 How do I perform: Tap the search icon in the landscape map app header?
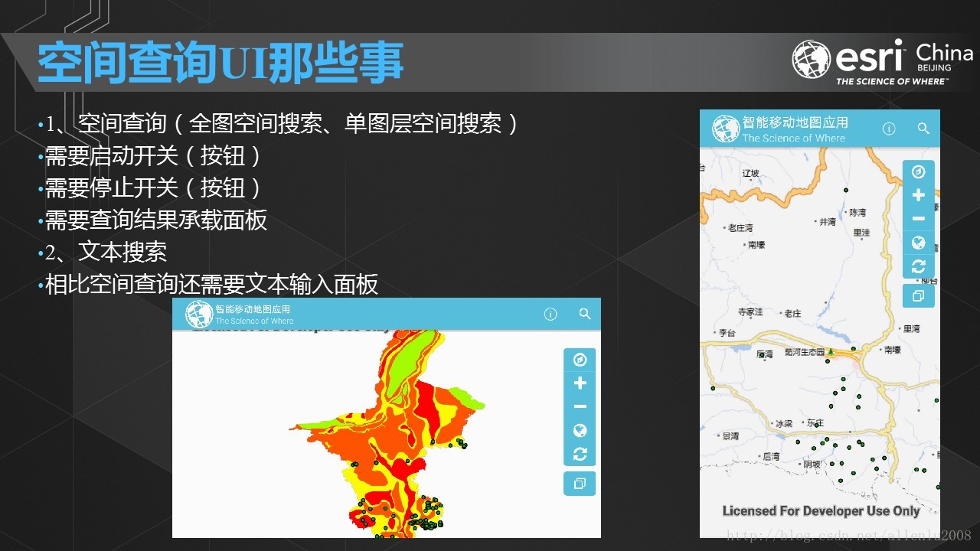585,314
